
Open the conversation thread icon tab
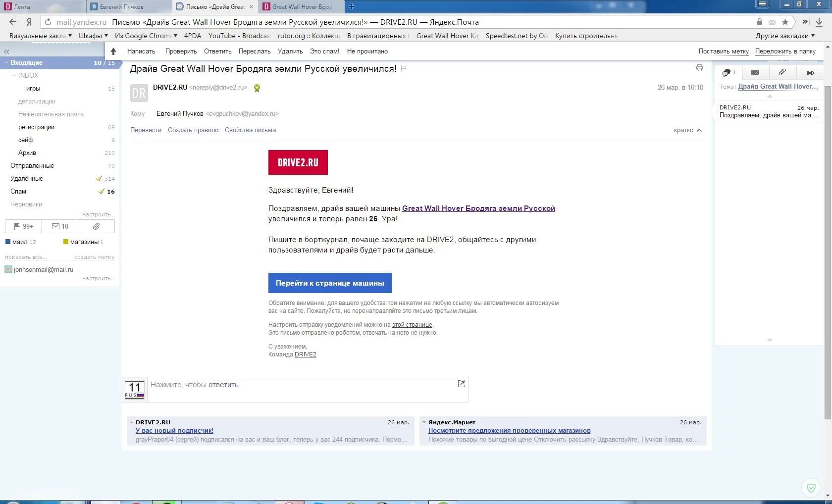728,72
